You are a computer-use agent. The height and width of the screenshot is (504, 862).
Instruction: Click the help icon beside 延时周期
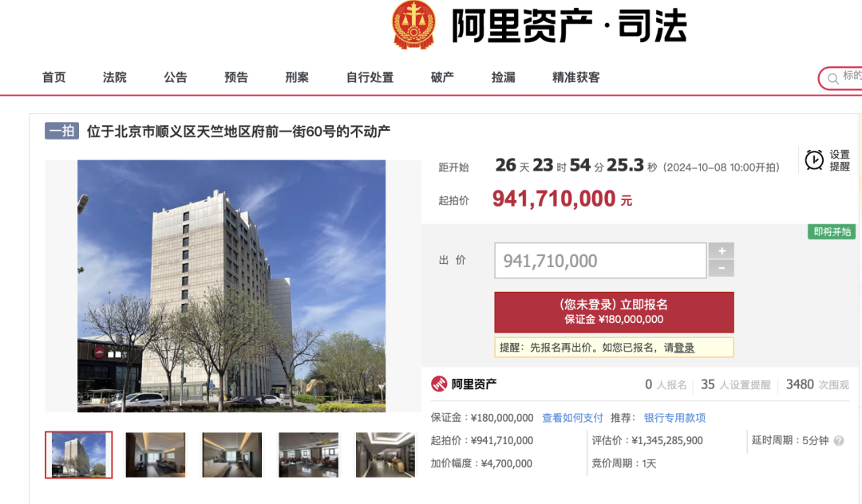coord(839,440)
